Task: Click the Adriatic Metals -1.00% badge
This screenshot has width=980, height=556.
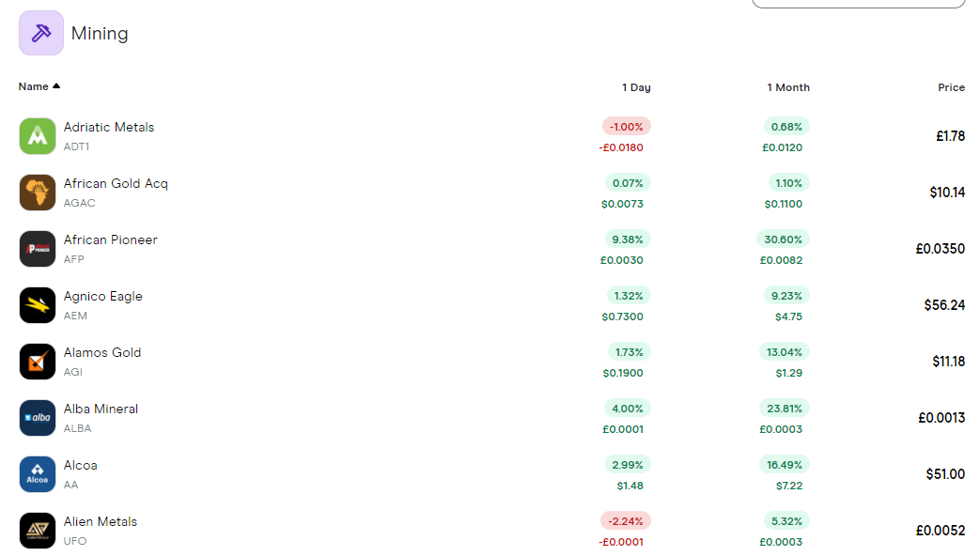Action: pyautogui.click(x=627, y=127)
